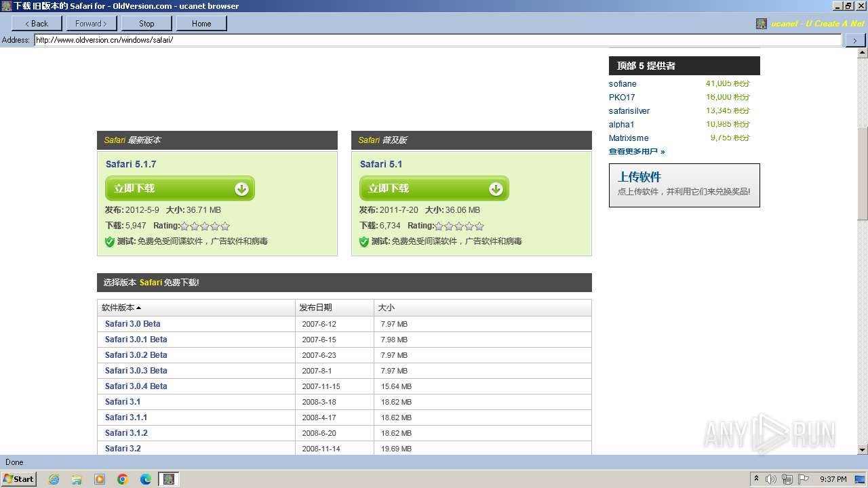
Task: Download Safari 5.1 with green button
Action: [x=434, y=188]
